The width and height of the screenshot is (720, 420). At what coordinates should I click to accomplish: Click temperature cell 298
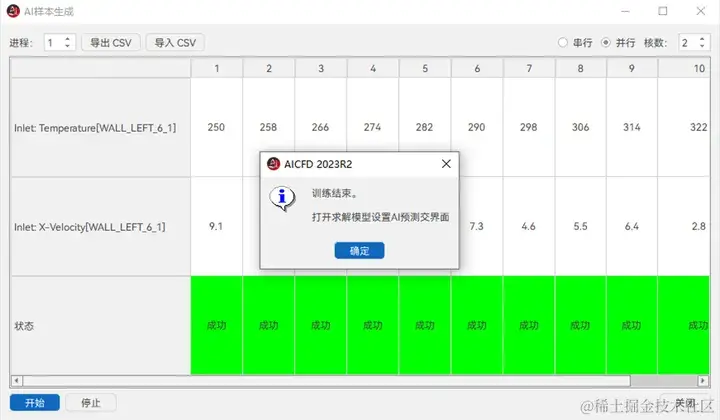click(529, 127)
